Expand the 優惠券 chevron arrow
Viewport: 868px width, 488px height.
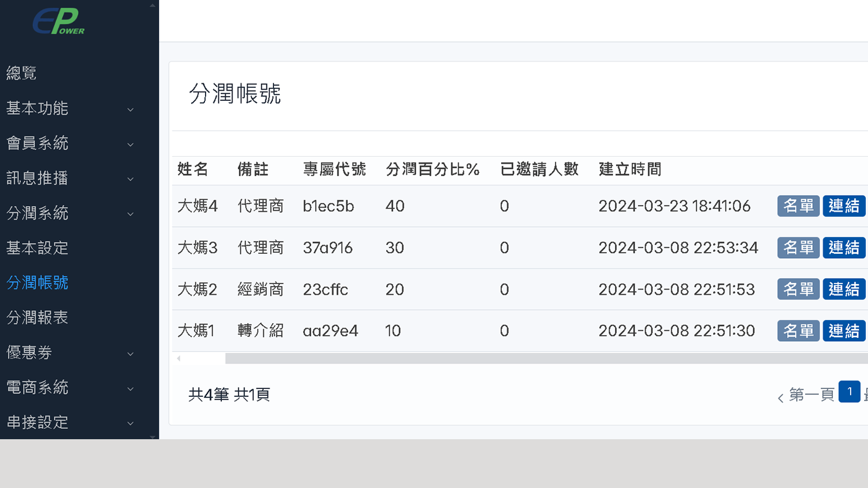(130, 354)
